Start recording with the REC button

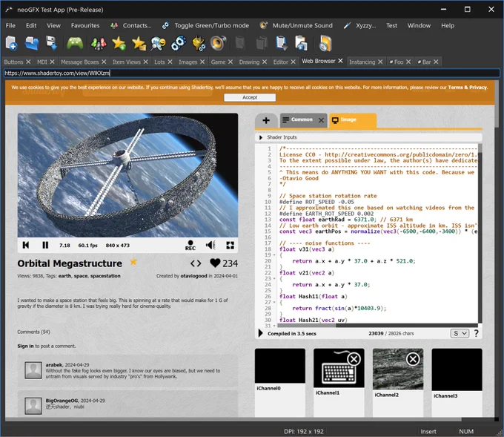click(190, 245)
